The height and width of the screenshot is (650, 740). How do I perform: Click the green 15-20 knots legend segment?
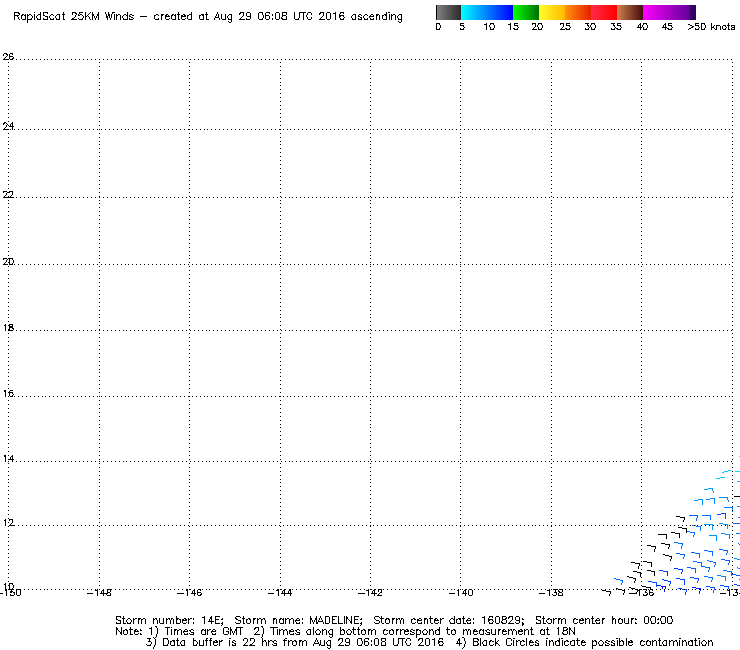526,12
